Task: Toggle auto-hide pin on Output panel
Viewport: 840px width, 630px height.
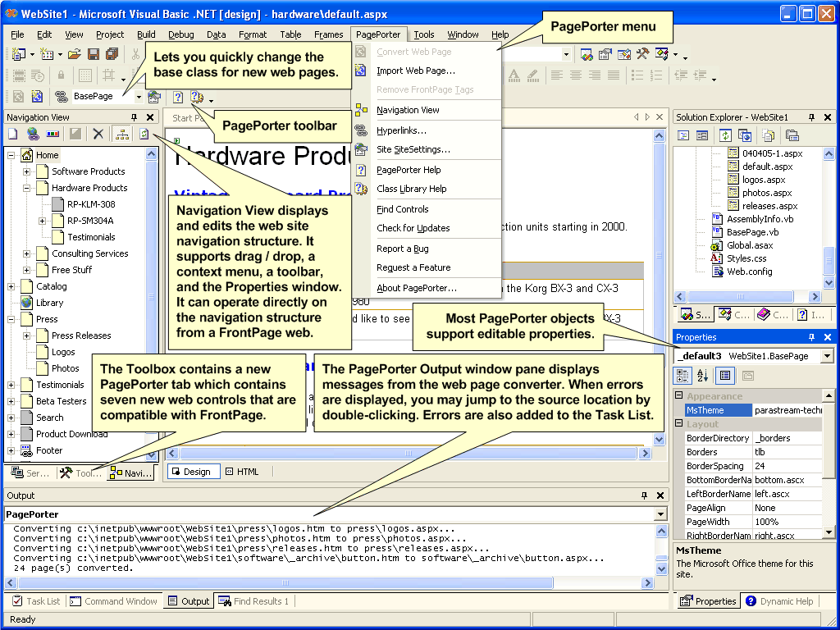Action: [645, 495]
